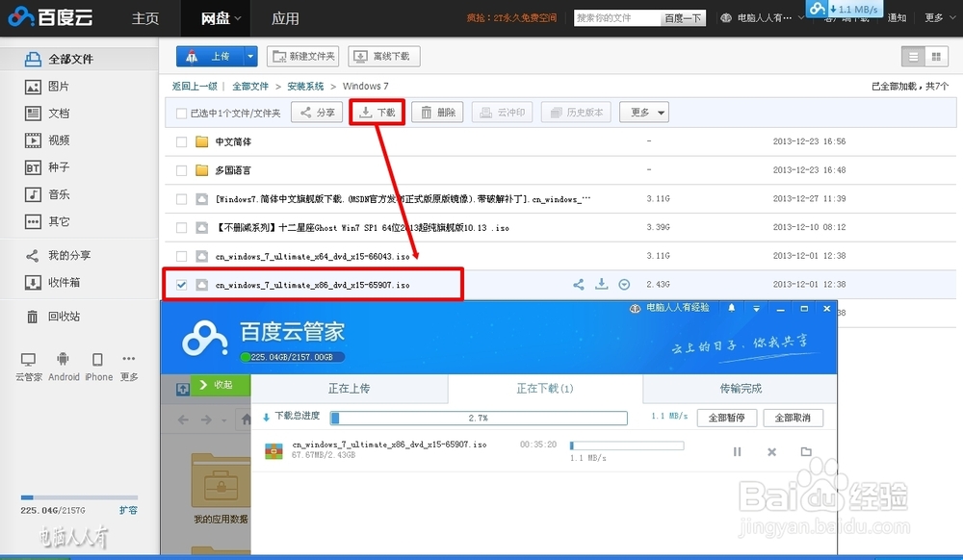Check the 多国语言 folder checkbox

tap(181, 170)
